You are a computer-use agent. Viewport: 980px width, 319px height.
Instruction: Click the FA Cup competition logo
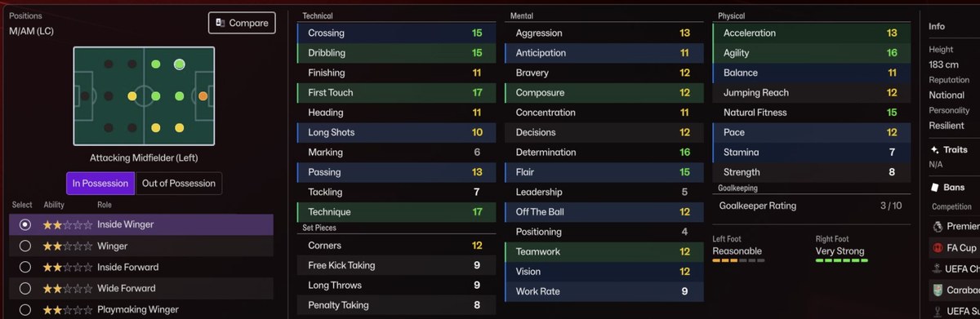pos(938,247)
